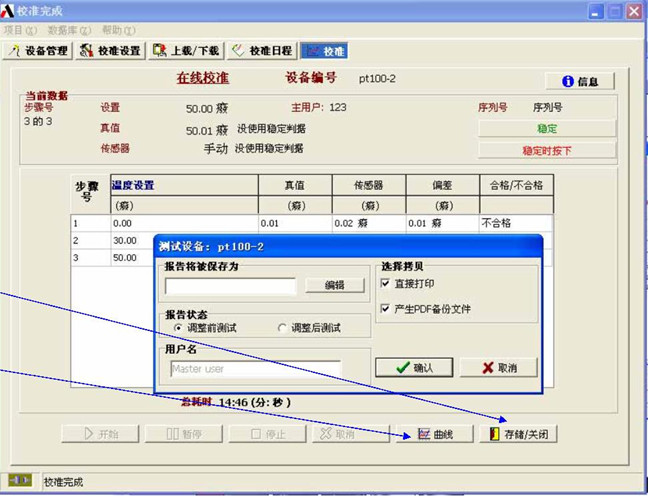Screen dimensions: 648x496
Task: Cancel the dialog with 取消 button
Action: click(x=499, y=367)
